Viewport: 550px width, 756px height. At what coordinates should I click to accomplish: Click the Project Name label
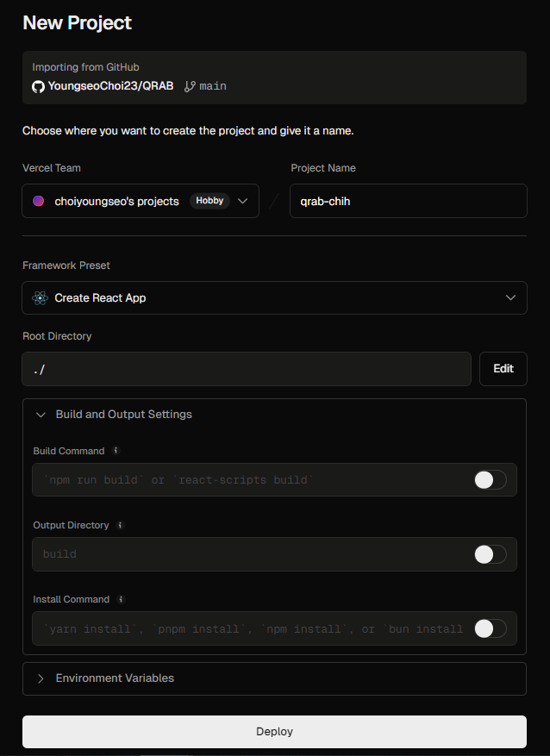click(x=323, y=168)
